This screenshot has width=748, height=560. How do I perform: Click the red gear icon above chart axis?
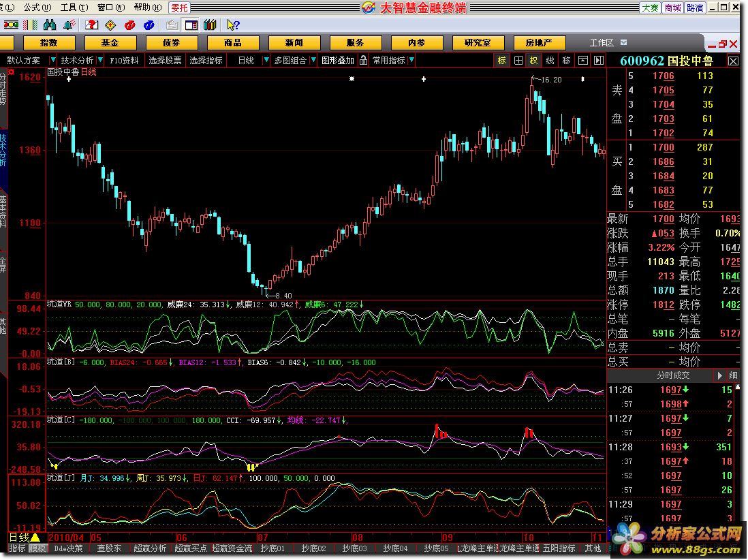click(x=12, y=72)
